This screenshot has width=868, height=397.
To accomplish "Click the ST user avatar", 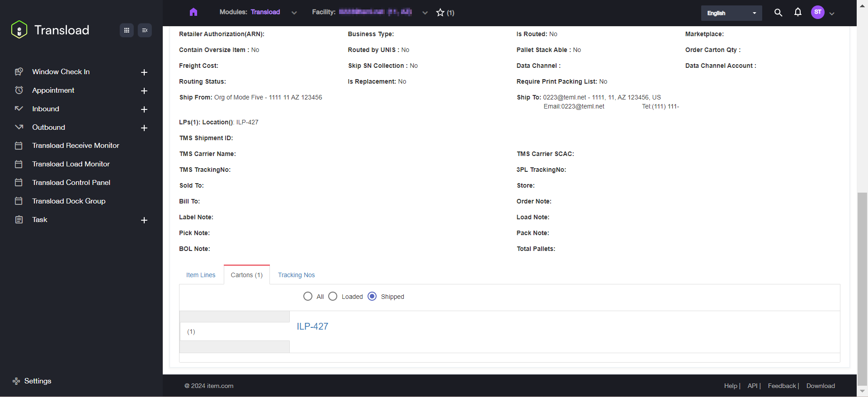I will pyautogui.click(x=817, y=12).
